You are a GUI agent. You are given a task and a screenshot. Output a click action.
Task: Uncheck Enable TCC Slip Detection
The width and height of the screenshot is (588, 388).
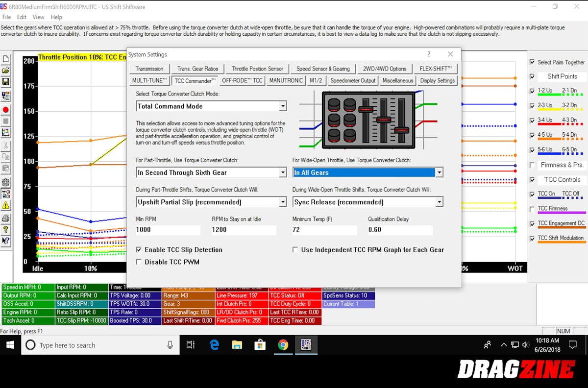coord(139,250)
